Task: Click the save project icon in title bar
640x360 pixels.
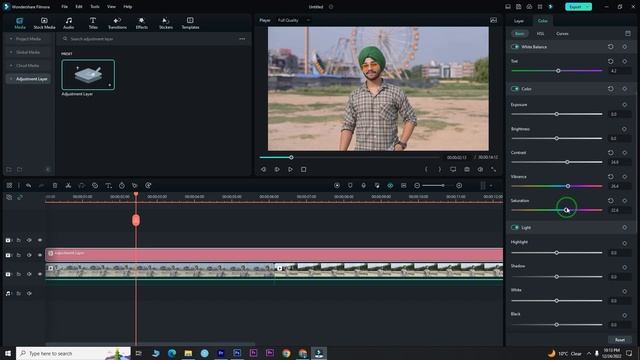Action: pyautogui.click(x=518, y=7)
